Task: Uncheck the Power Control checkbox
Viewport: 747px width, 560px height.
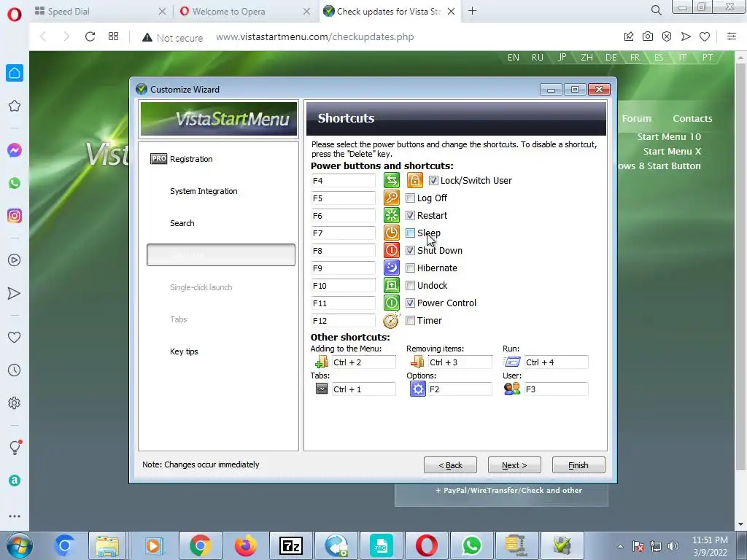Action: 410,303
